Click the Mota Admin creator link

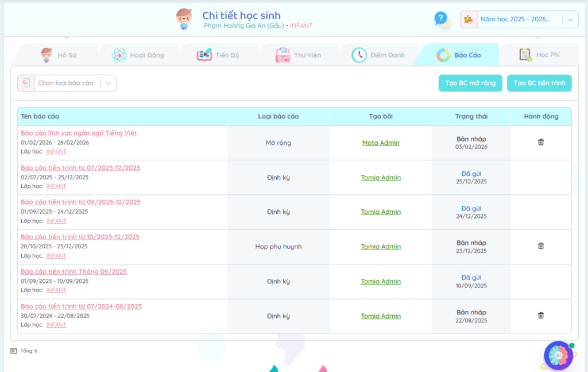[x=381, y=143]
